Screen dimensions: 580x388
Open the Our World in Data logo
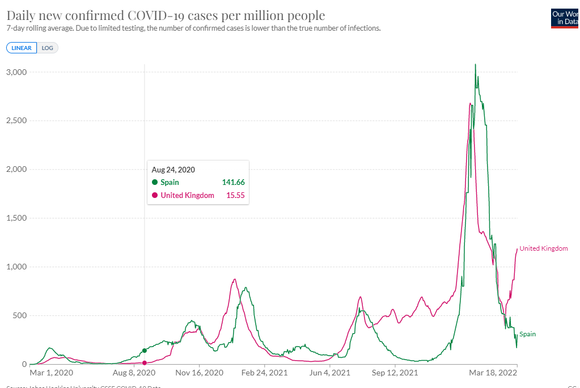(565, 18)
